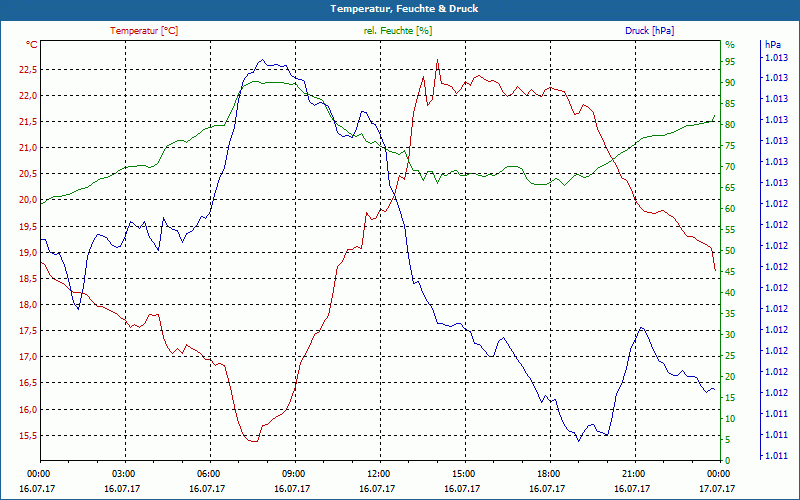Click the '03:00' time axis label
Screen dimensions: 800x500
[x=122, y=474]
